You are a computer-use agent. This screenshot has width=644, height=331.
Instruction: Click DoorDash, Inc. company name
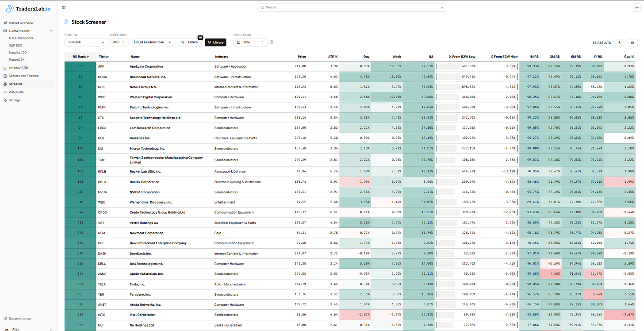141,254
